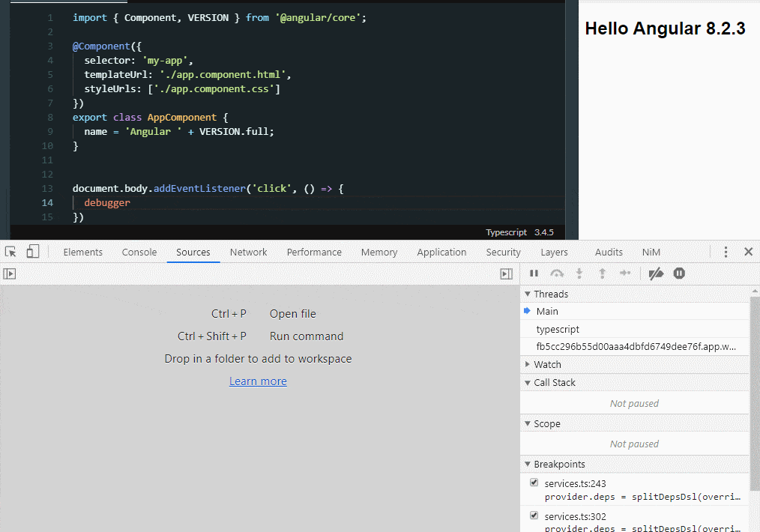Collapse the Call Stack section

click(x=528, y=383)
